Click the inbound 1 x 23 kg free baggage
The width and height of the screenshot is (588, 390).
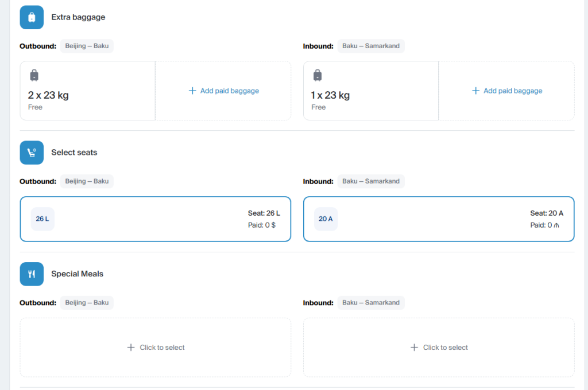(x=330, y=95)
